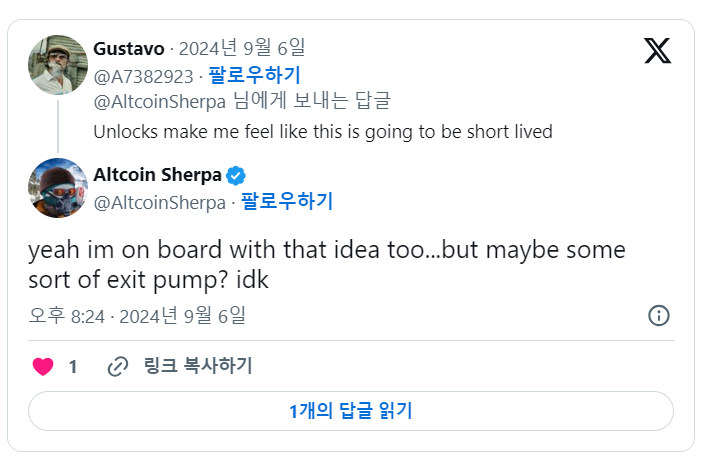Open Gustavo's profile picture

(57, 65)
